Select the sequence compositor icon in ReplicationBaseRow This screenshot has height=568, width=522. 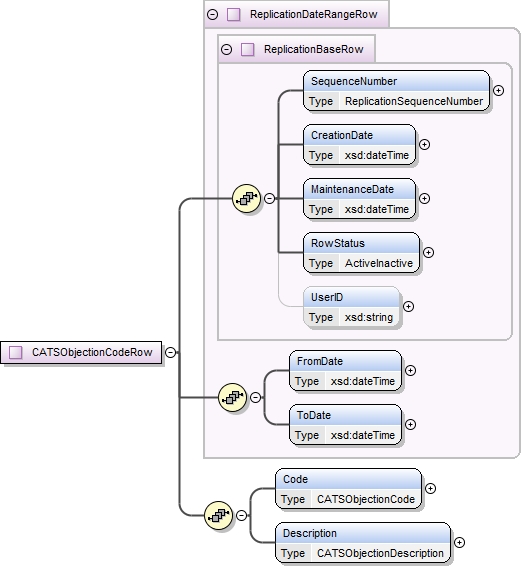(x=246, y=199)
